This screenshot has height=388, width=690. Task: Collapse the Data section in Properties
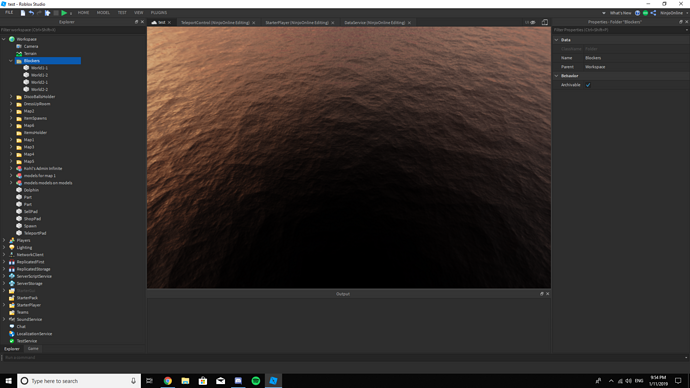point(557,40)
